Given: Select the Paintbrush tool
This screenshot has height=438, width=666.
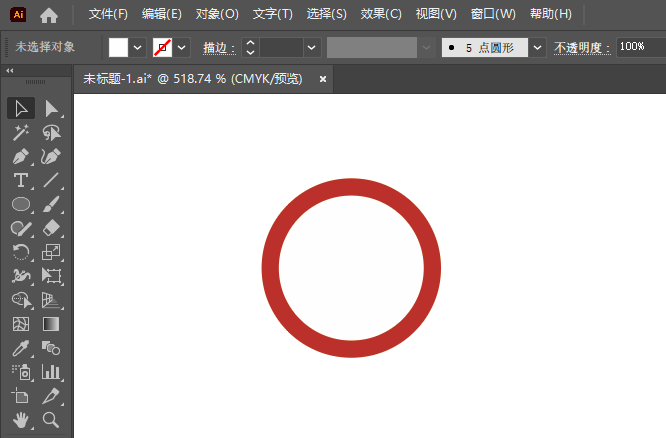Looking at the screenshot, I should (51, 204).
